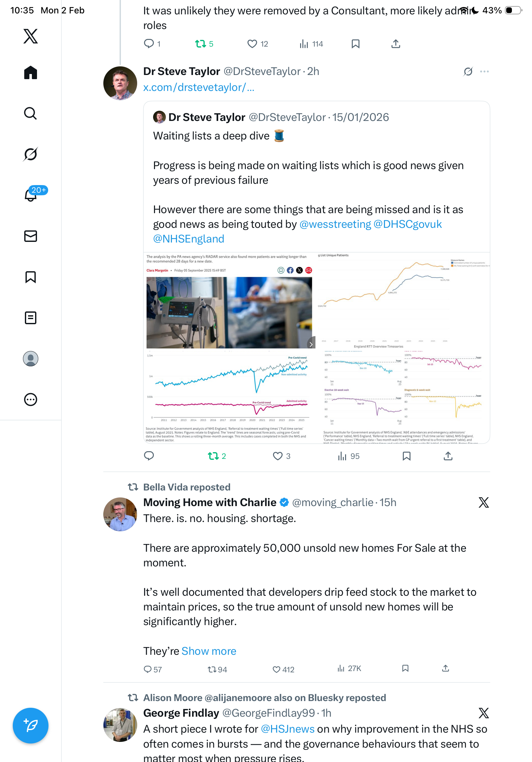Open the Home feed icon
The height and width of the screenshot is (762, 532).
pyautogui.click(x=31, y=72)
